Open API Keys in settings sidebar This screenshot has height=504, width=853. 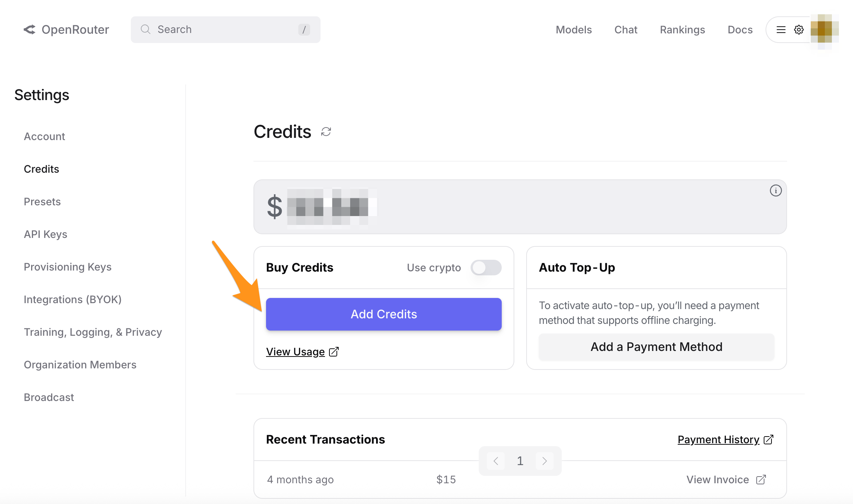pyautogui.click(x=46, y=234)
